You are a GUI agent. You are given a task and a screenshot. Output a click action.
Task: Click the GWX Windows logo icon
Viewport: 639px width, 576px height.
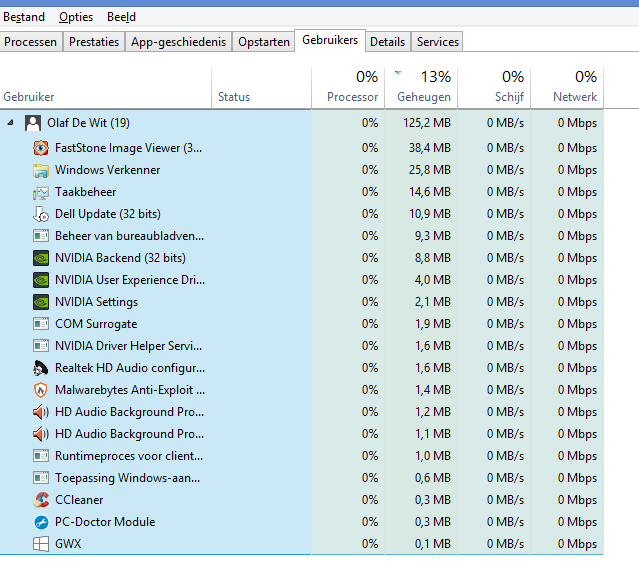(x=41, y=544)
